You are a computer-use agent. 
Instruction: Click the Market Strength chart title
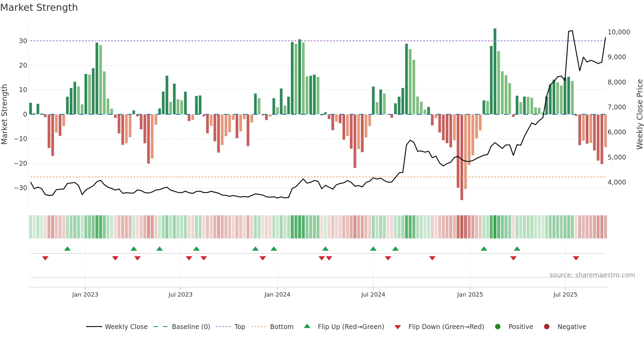point(39,8)
